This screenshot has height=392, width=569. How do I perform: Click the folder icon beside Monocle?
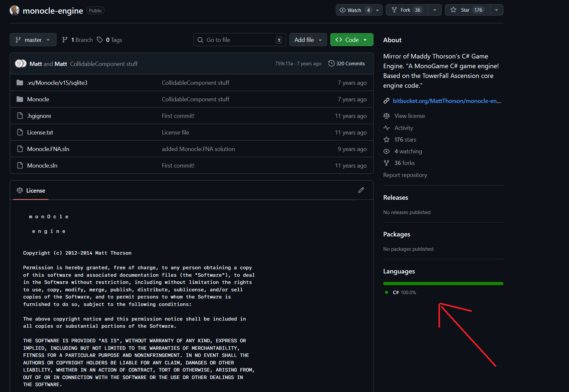20,99
